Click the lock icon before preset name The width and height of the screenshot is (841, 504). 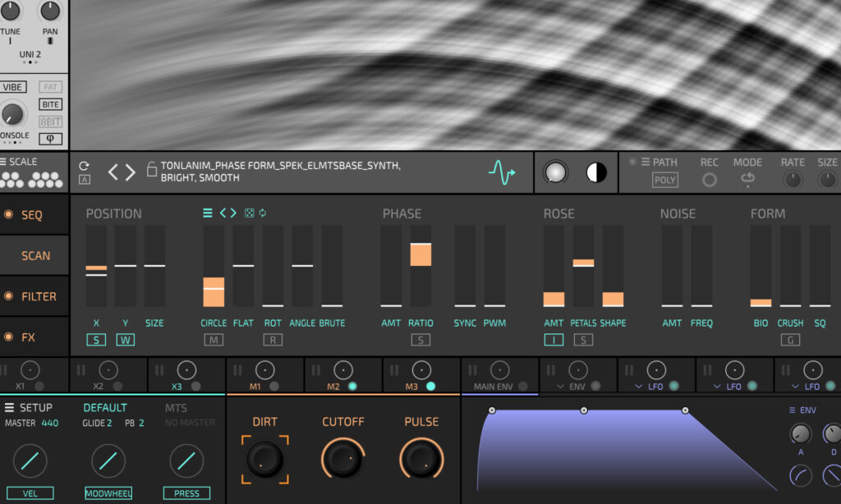151,169
